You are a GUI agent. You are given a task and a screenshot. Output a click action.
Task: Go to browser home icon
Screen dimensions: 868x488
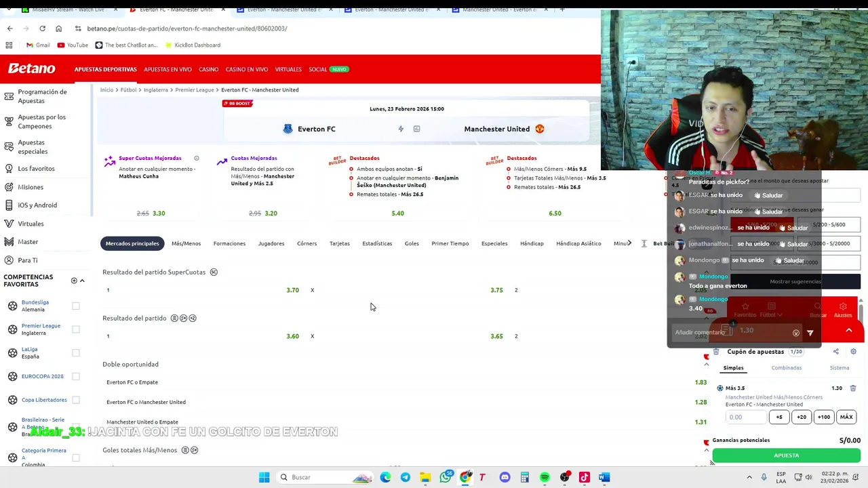pyautogui.click(x=58, y=28)
